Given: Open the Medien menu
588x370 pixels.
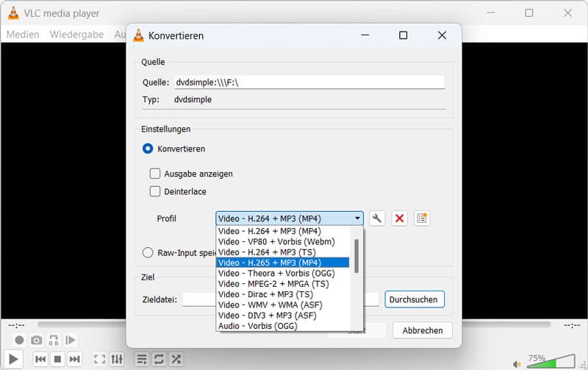Looking at the screenshot, I should coord(23,35).
